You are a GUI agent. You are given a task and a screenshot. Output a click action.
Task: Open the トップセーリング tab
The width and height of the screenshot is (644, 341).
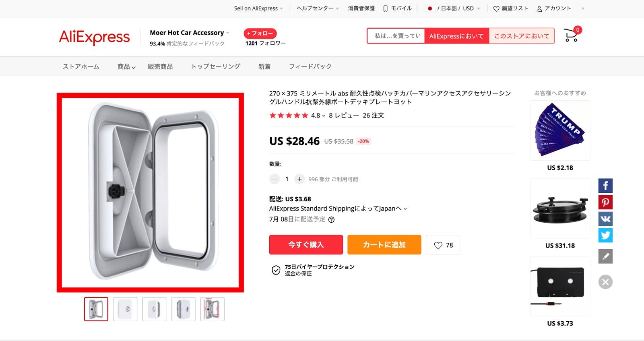point(216,66)
